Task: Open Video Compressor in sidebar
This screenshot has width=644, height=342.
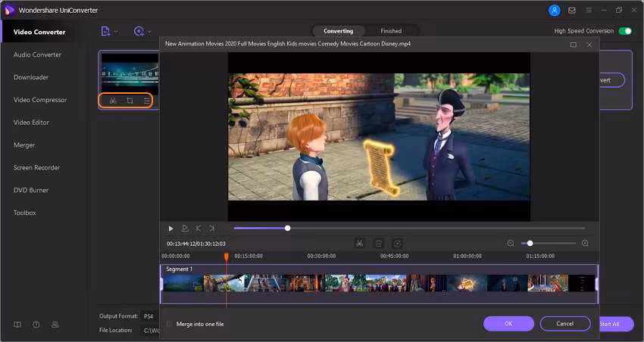Action: click(x=40, y=100)
